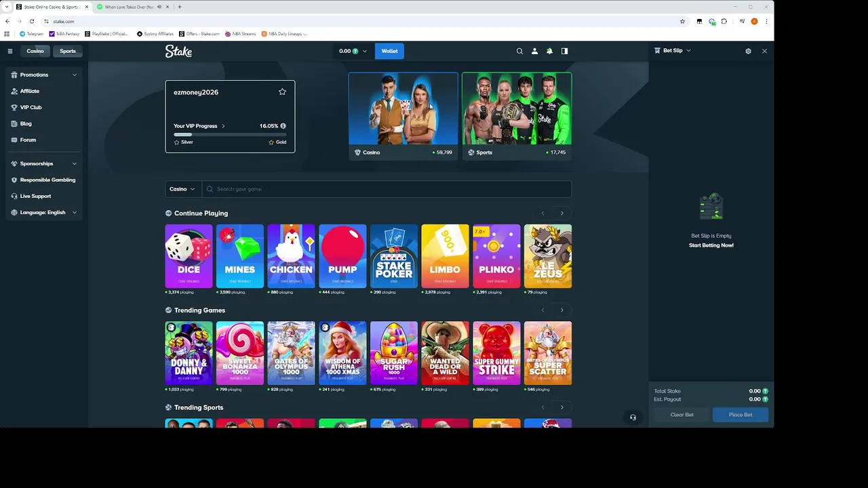868x488 pixels.
Task: Show next Trending Games
Action: click(561, 310)
